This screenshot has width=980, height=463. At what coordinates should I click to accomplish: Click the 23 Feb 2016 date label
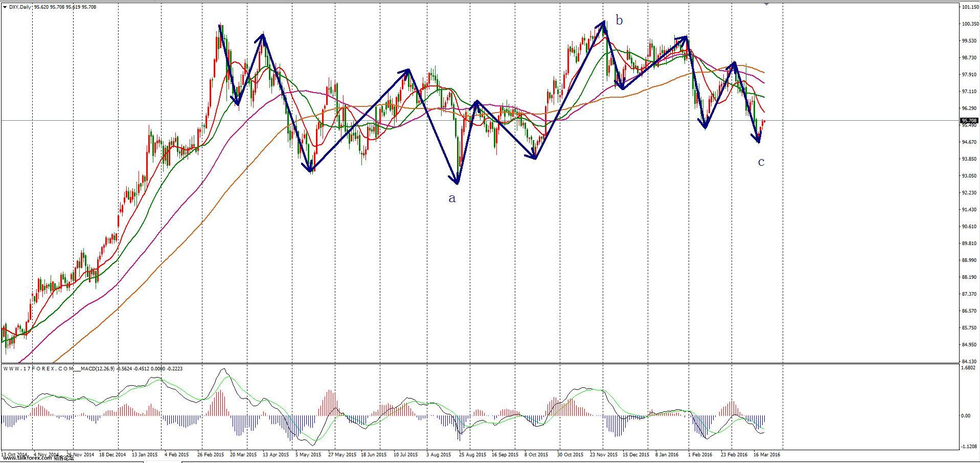point(734,454)
